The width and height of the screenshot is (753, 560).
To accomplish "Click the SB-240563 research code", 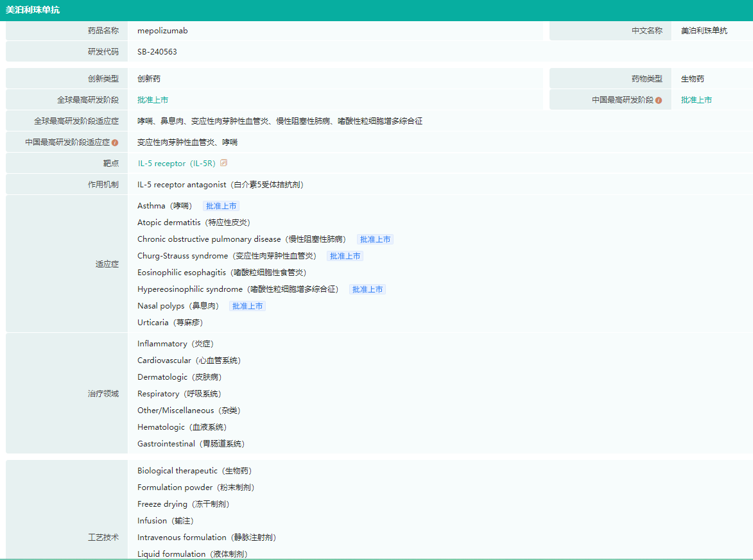I will (157, 52).
